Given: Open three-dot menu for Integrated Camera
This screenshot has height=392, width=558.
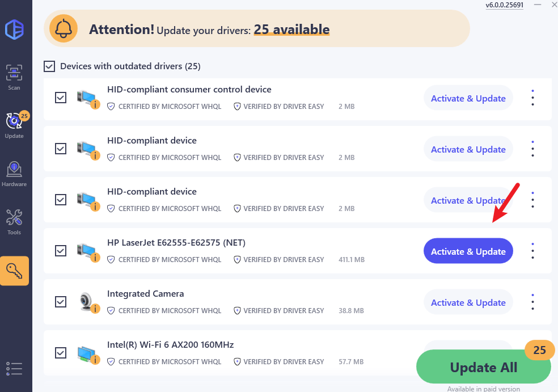Looking at the screenshot, I should pos(532,302).
